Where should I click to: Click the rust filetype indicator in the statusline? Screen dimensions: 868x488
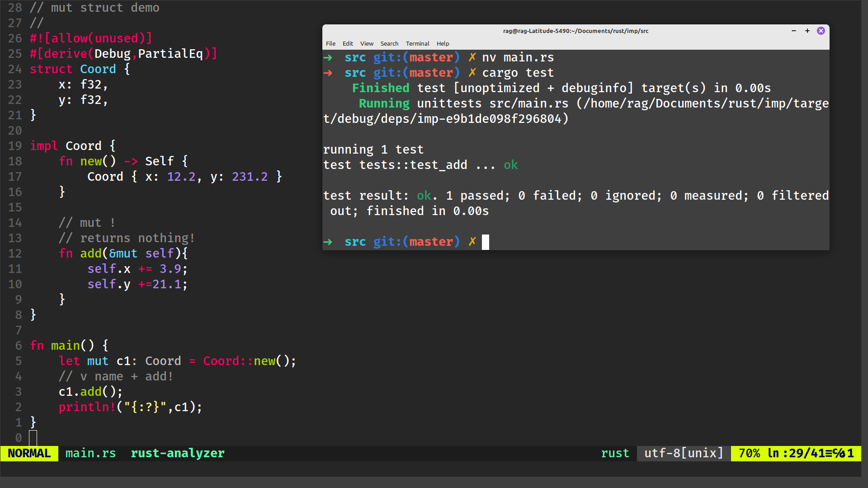coord(615,453)
